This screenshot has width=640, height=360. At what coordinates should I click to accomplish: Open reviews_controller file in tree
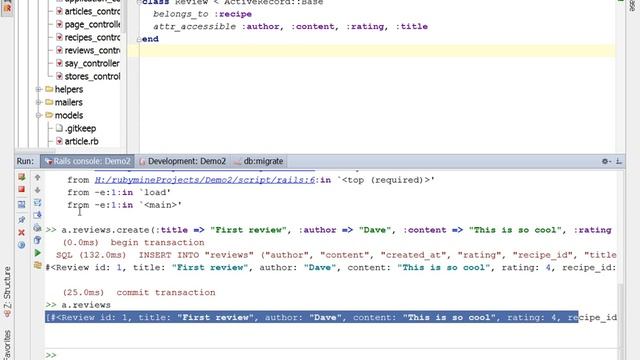tap(92, 51)
